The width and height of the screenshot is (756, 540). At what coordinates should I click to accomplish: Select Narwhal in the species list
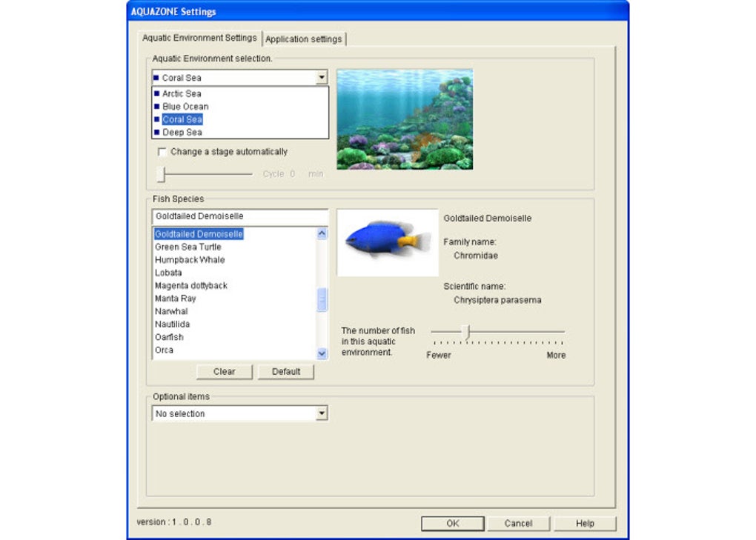pos(171,311)
